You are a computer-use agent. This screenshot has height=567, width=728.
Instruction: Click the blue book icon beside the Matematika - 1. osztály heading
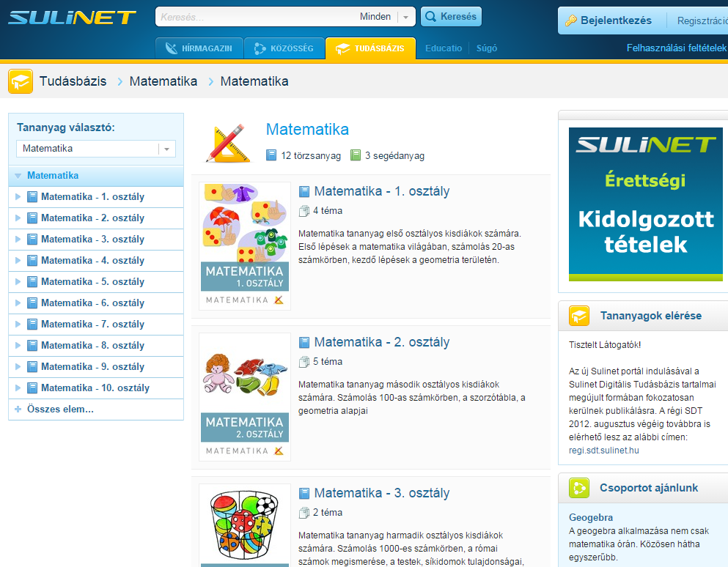coord(304,191)
